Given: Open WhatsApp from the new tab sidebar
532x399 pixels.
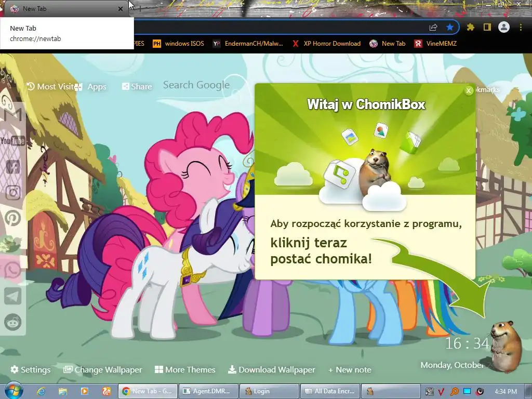Looking at the screenshot, I should coord(13,270).
